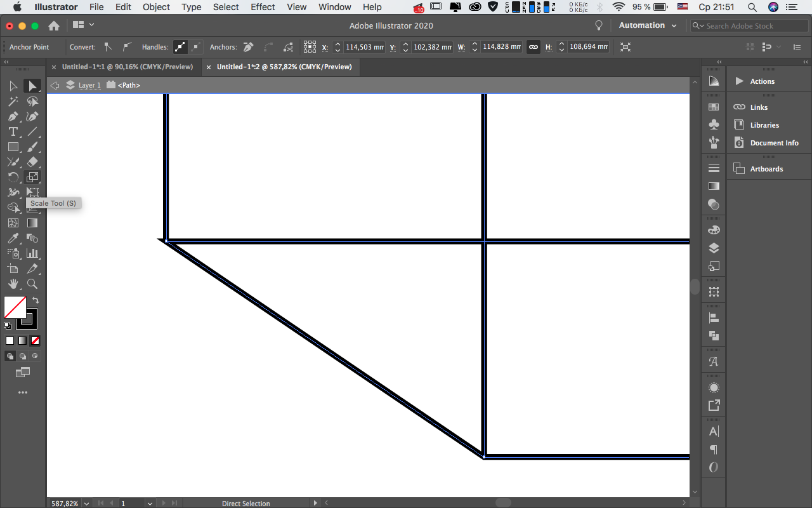Select the Eyedropper tool
812x508 pixels.
point(13,238)
